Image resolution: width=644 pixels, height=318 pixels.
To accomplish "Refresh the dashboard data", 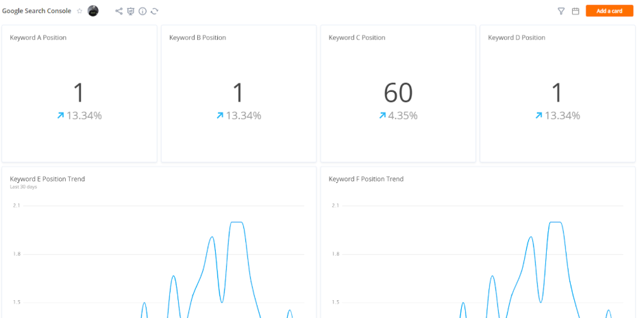I will click(154, 11).
